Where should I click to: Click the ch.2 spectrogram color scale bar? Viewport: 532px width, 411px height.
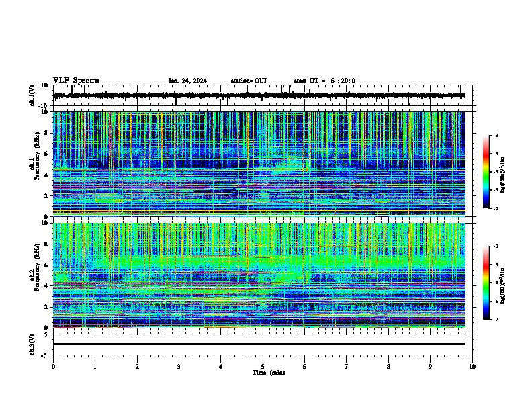click(x=486, y=283)
